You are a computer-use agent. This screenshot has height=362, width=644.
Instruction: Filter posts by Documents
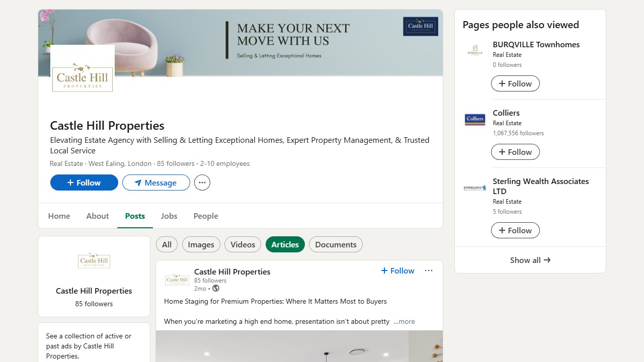tap(336, 244)
